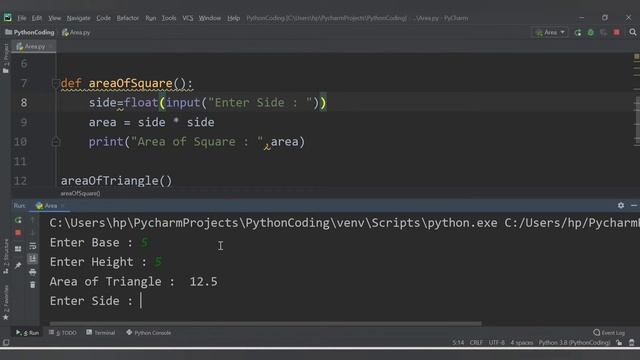
Task: Rerun the program in Run panel
Action: pyautogui.click(x=18, y=220)
